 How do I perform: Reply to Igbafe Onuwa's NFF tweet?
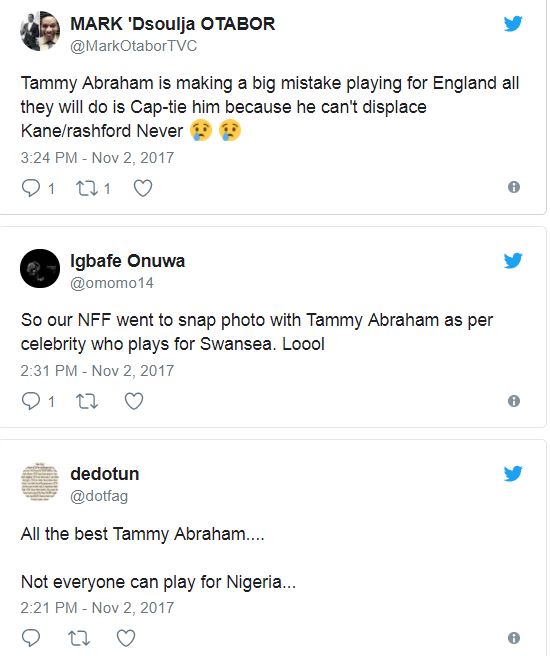[x=31, y=401]
